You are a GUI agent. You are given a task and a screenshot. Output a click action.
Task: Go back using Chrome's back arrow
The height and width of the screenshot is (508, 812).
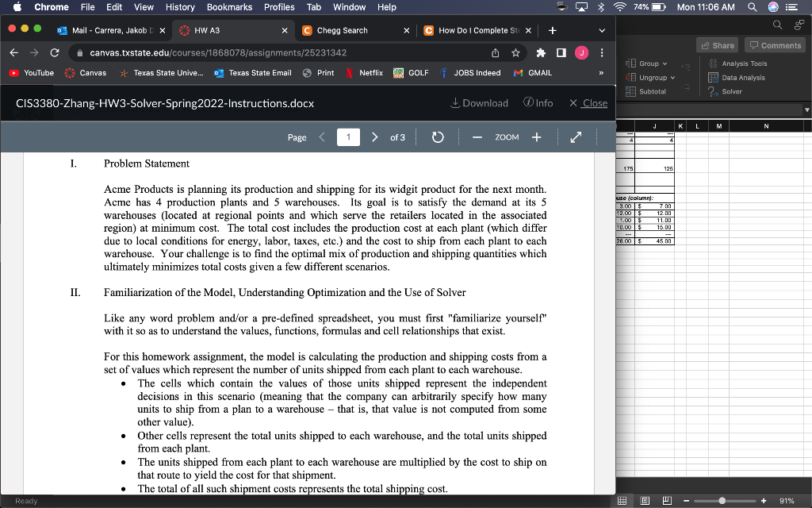point(14,52)
